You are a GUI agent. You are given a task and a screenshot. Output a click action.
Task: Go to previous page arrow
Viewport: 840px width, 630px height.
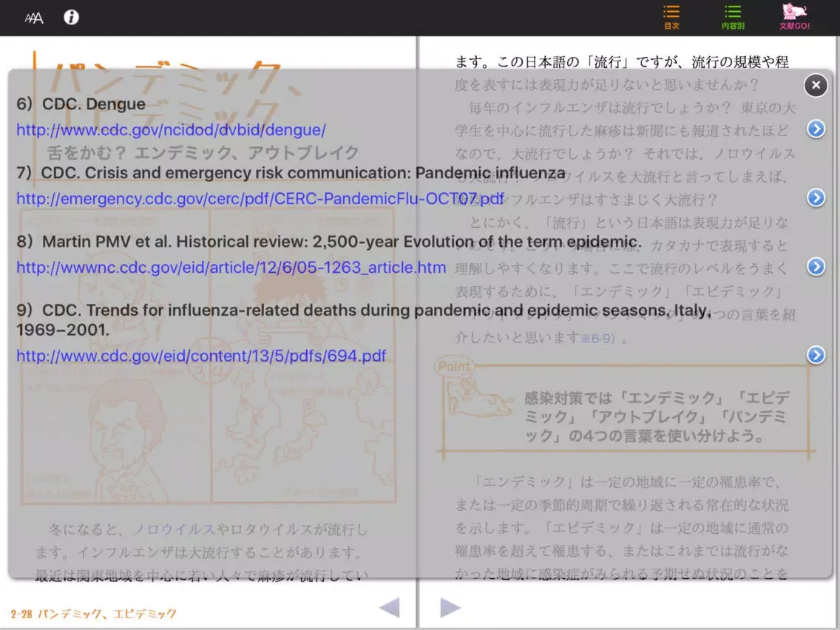coord(390,608)
